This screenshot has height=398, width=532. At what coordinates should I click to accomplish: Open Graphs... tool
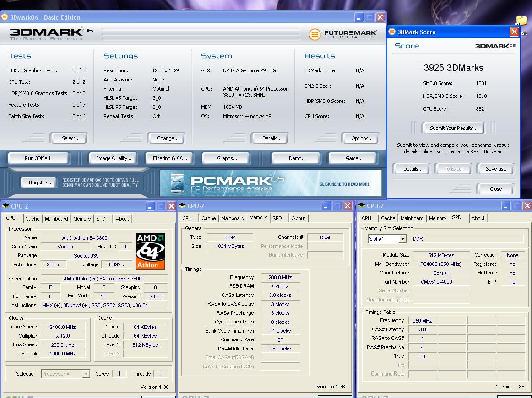pyautogui.click(x=226, y=158)
